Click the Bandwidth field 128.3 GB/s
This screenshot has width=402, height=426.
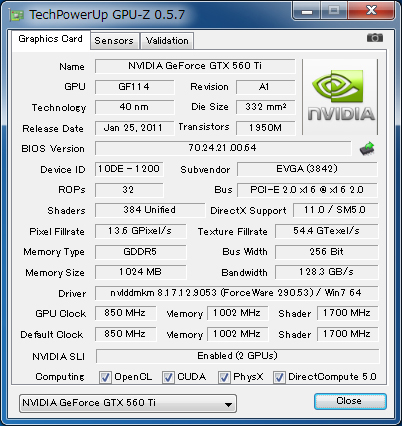pos(326,272)
